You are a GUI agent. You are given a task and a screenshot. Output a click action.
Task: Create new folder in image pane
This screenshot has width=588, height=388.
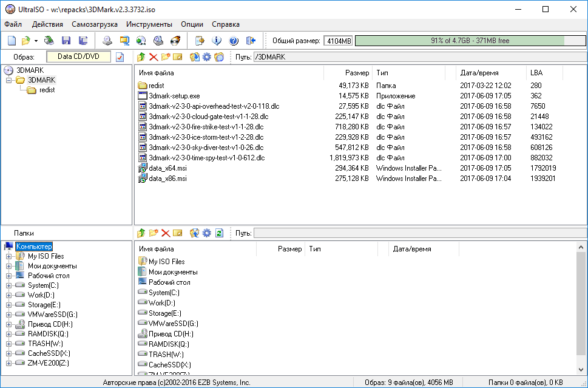click(166, 57)
